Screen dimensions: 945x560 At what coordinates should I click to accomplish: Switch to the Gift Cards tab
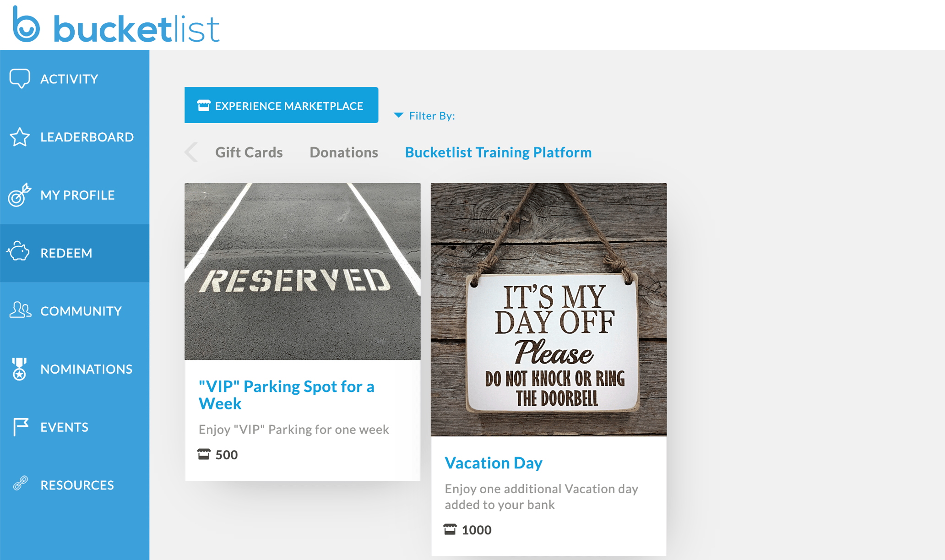pyautogui.click(x=249, y=152)
